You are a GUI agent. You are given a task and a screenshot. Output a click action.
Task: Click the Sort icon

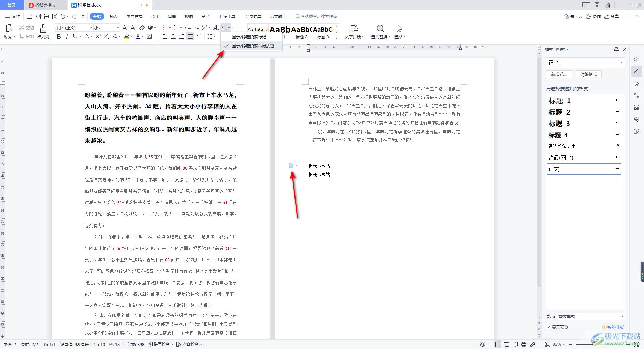(x=216, y=28)
